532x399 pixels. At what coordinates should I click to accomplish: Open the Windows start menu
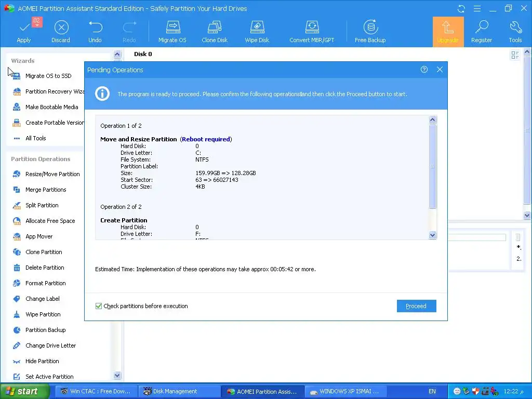pos(25,391)
